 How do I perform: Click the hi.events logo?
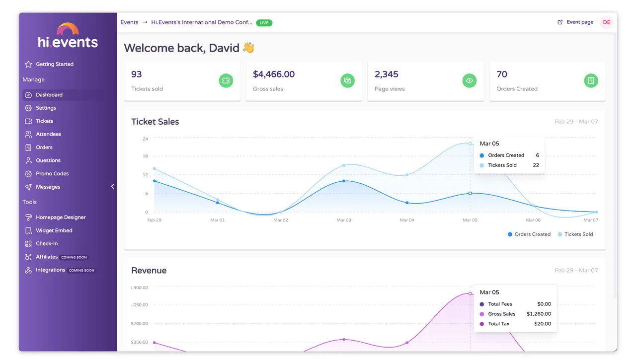click(68, 36)
